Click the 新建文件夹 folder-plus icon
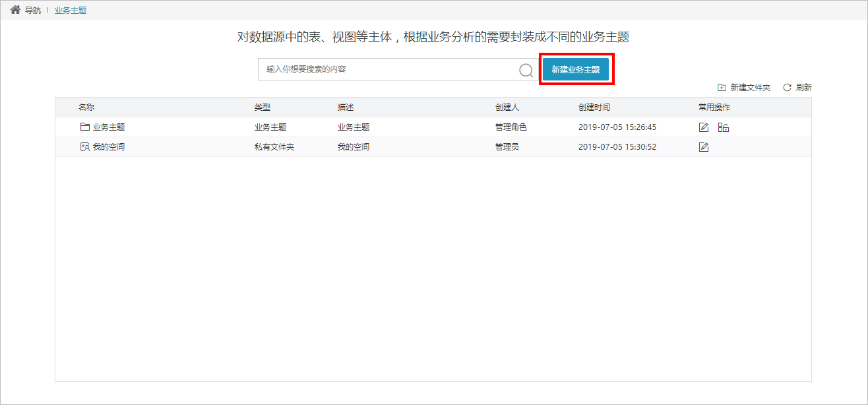Image resolution: width=868 pixels, height=405 pixels. click(x=722, y=87)
